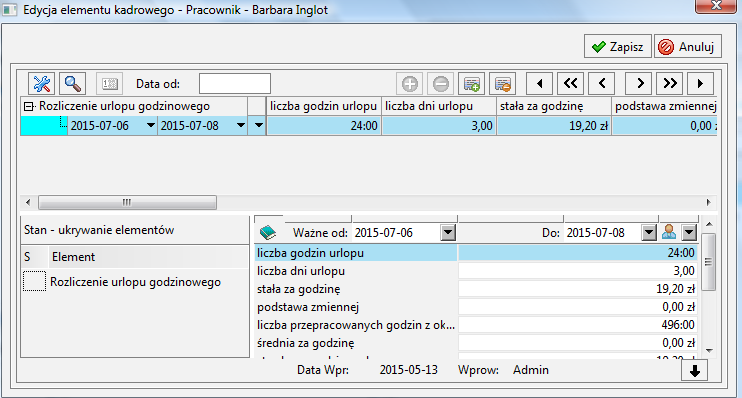Click the add row icon with green plus
Screen dimensions: 742x398
point(472,84)
